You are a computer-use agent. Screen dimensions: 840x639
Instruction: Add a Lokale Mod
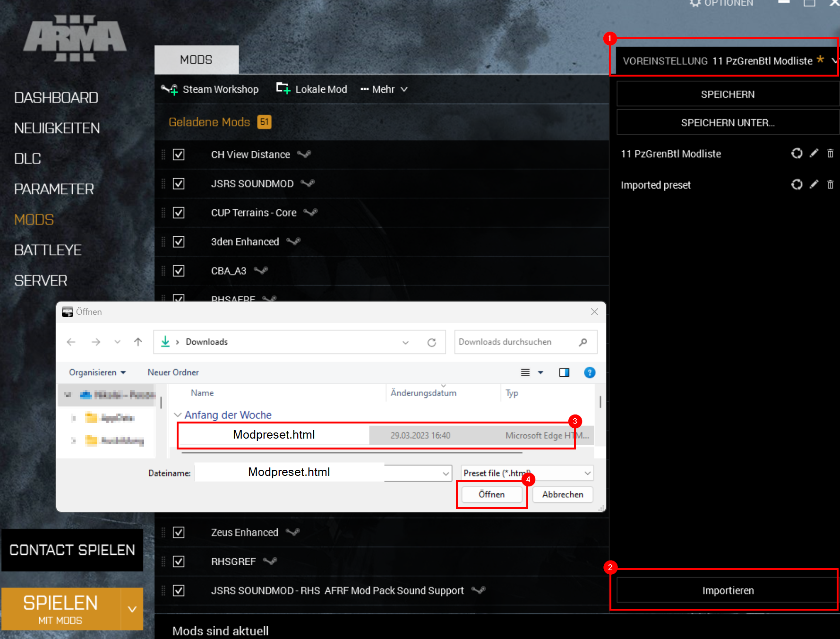[x=311, y=89]
